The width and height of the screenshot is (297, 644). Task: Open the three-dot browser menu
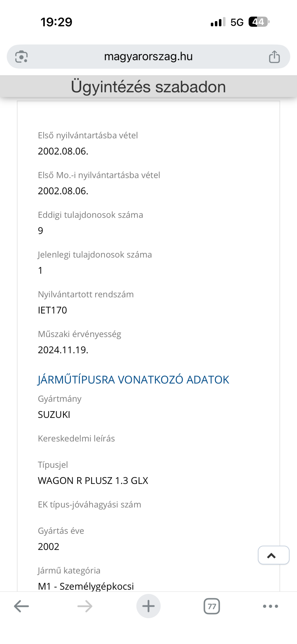point(271,606)
